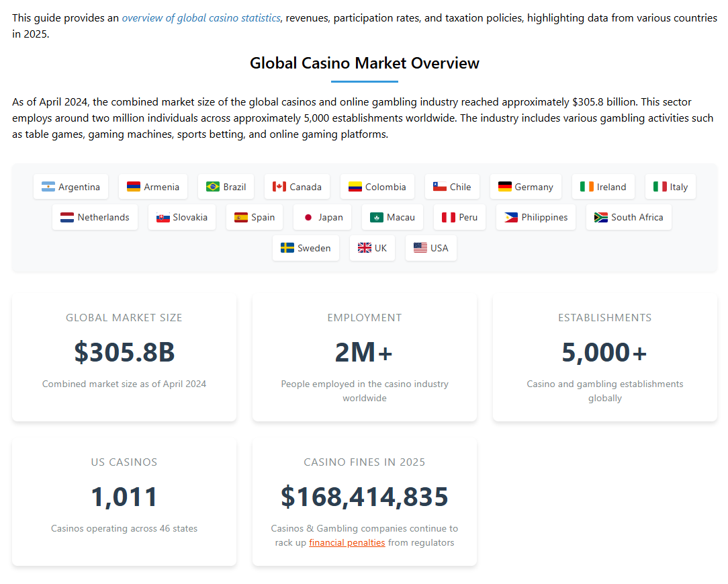Go to the Sweden country label

(314, 248)
